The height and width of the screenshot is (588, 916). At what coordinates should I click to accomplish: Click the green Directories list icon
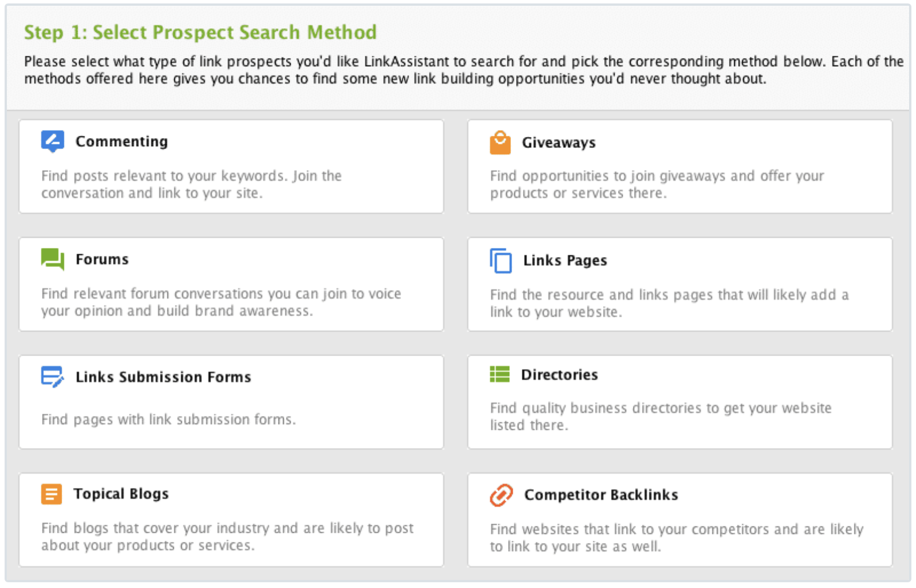point(499,375)
